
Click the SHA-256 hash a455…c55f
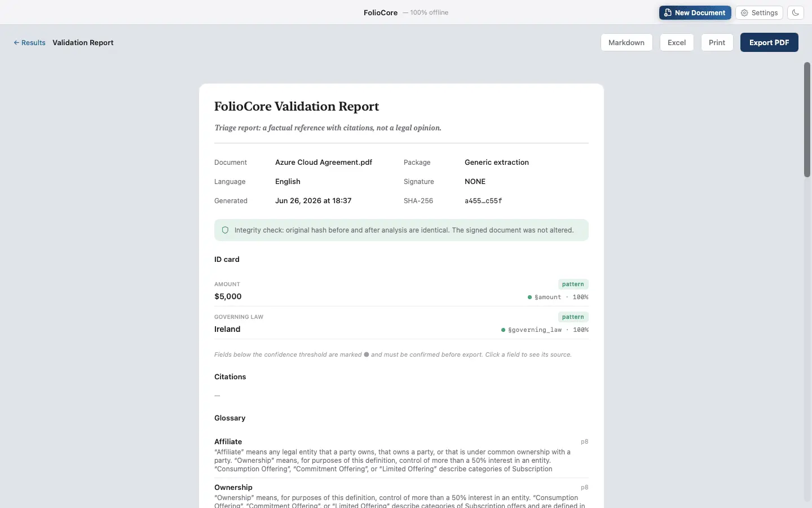(483, 201)
